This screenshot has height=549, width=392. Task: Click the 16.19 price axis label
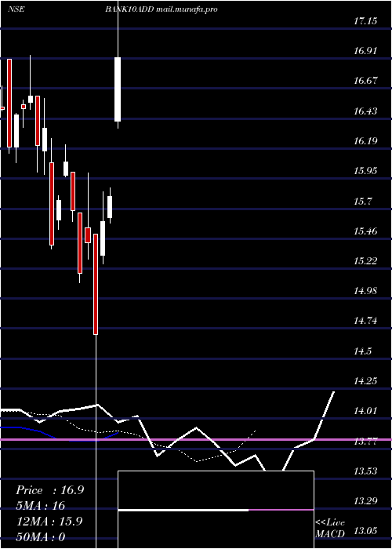pyautogui.click(x=365, y=141)
